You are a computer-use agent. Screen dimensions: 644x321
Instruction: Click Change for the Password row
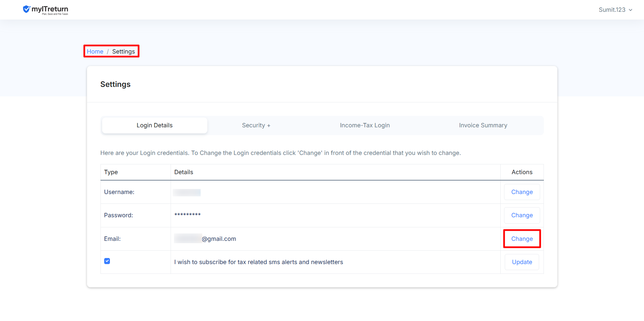[522, 215]
